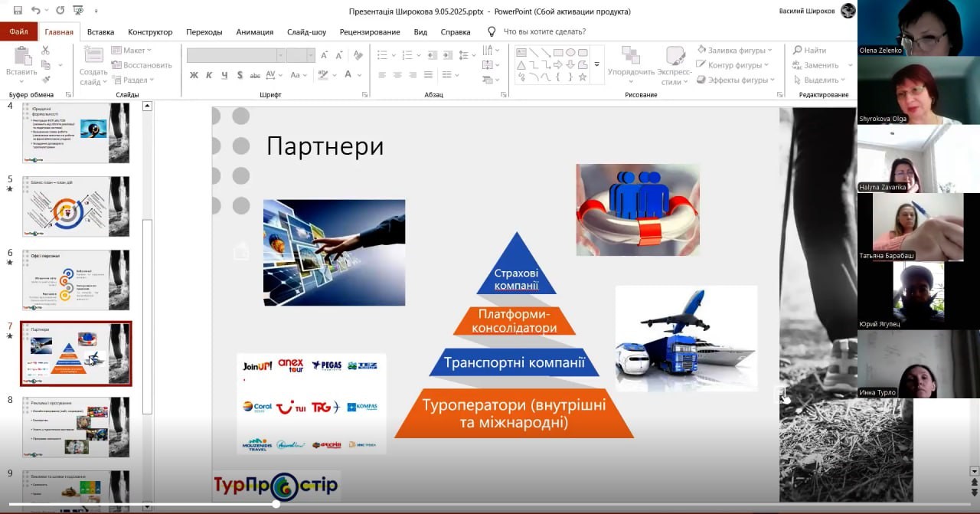Viewport: 980px width, 514px height.
Task: Open the font size combo box
Action: (301, 55)
